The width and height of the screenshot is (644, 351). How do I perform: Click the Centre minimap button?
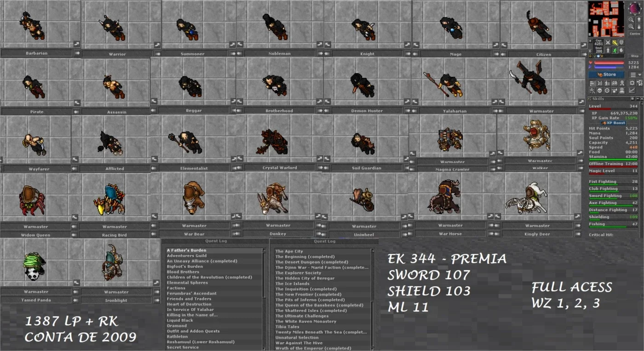tap(635, 34)
